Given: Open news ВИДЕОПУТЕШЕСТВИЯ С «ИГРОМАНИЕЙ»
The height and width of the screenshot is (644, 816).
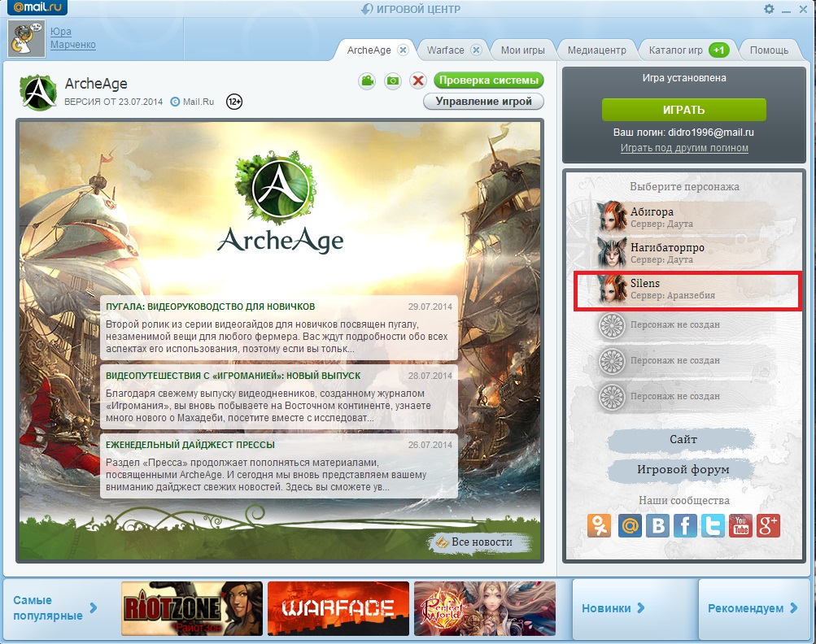Looking at the screenshot, I should (233, 376).
